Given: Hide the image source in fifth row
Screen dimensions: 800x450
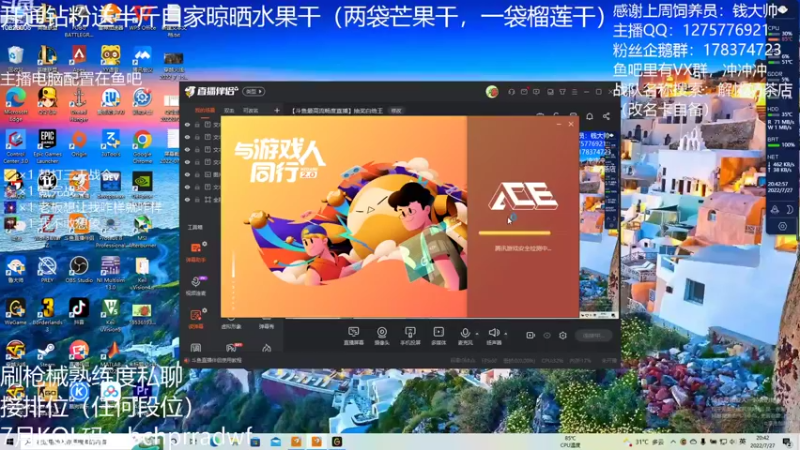Looking at the screenshot, I should point(187,174).
